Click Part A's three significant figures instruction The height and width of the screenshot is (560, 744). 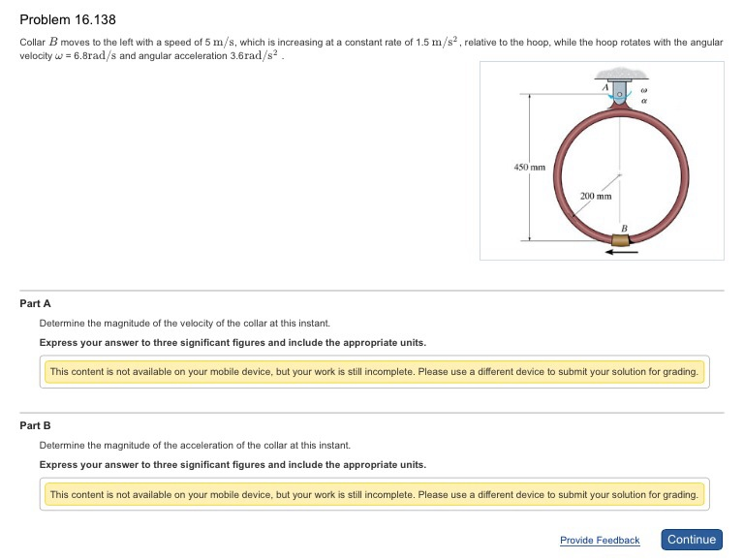coord(232,342)
